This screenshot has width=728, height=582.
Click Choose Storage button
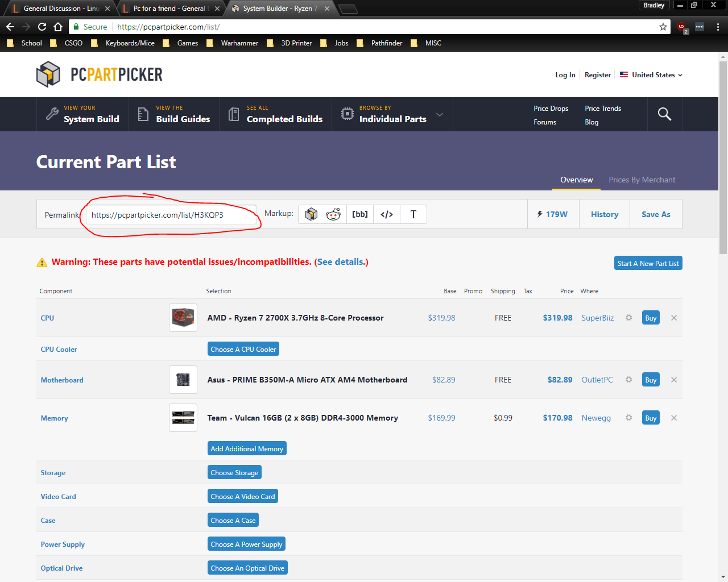[x=234, y=472]
